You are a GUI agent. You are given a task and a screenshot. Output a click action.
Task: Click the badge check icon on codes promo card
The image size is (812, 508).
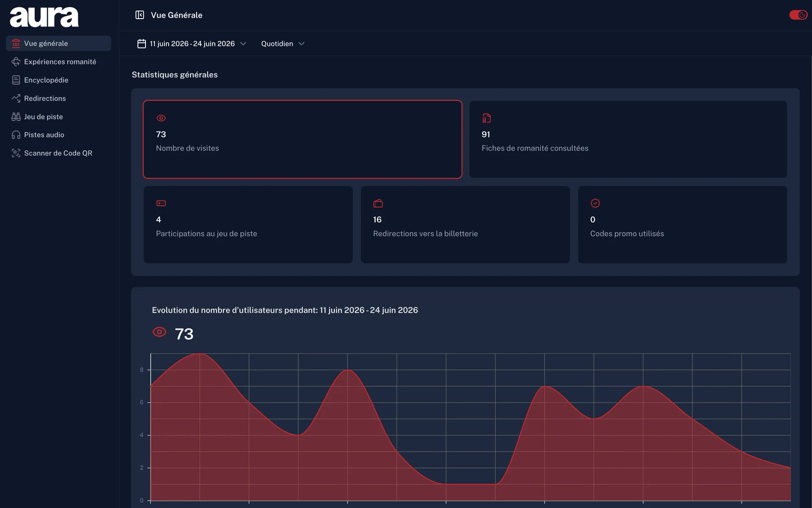[595, 203]
